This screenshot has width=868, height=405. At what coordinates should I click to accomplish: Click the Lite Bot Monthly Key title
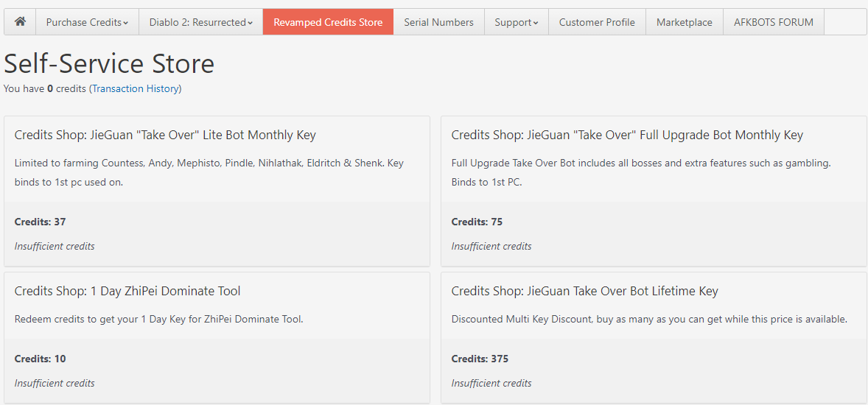(165, 135)
